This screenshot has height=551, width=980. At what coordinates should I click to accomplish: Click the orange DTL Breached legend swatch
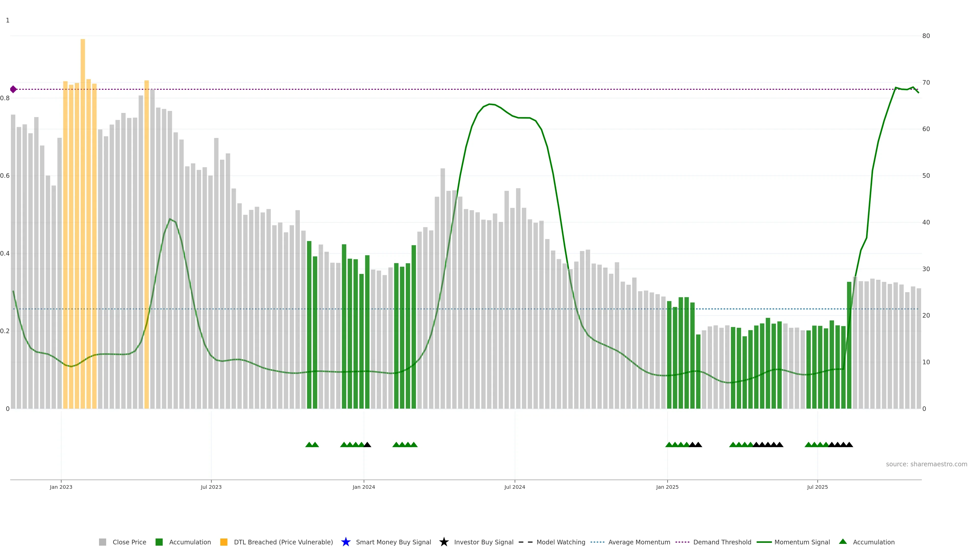(224, 542)
